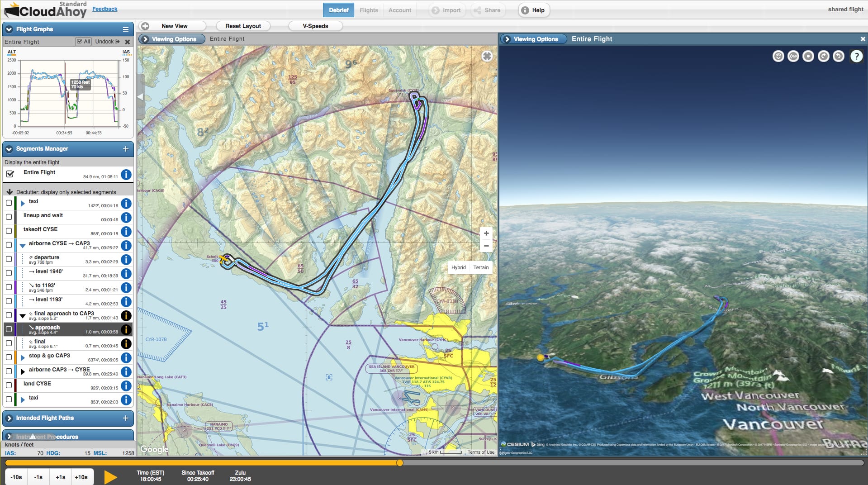Collapse the Flight Graphs panel
Viewport: 868px width, 485px height.
pos(9,29)
